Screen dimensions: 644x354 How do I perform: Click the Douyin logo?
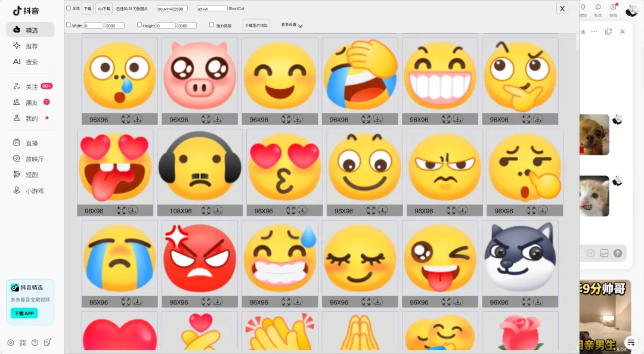[26, 11]
